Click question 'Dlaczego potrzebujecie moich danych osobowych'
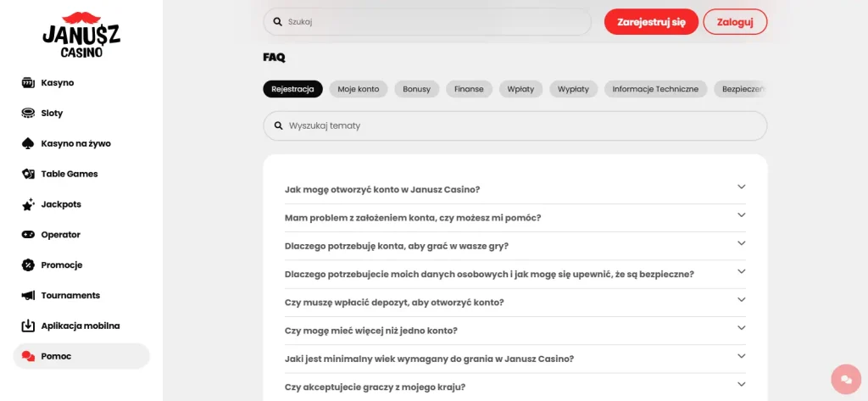The height and width of the screenshot is (401, 868). click(489, 274)
